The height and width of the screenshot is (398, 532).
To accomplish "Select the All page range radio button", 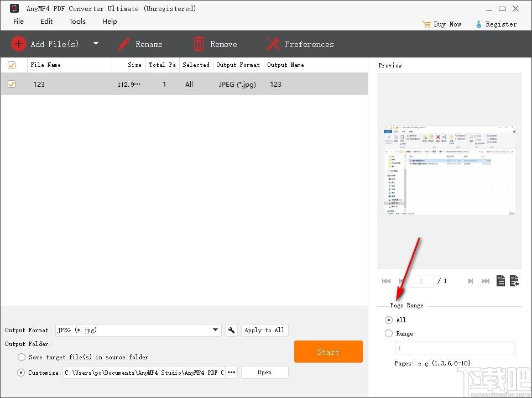I will [388, 320].
